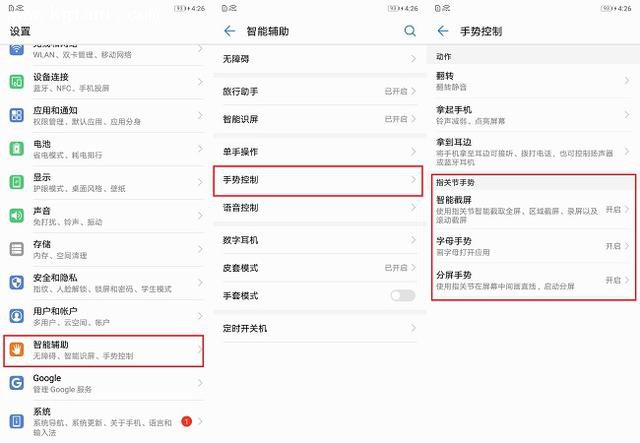The height and width of the screenshot is (443, 640).
Task: Tap the 显示 display icon
Action: coord(16,182)
